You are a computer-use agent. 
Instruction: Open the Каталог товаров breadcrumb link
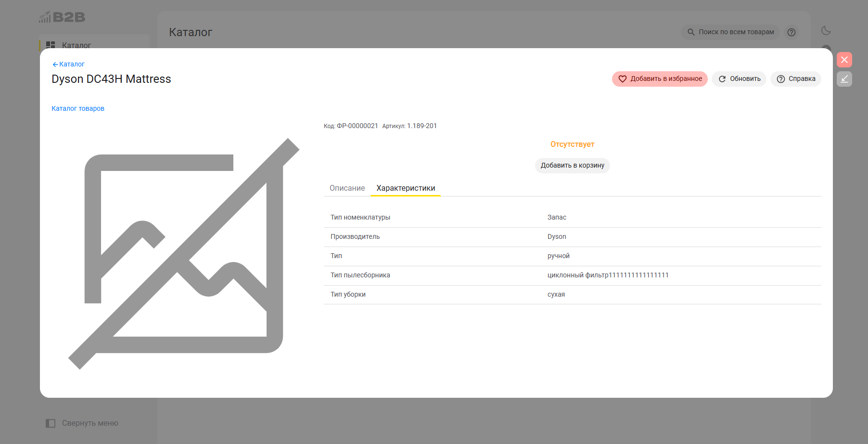pyautogui.click(x=78, y=108)
